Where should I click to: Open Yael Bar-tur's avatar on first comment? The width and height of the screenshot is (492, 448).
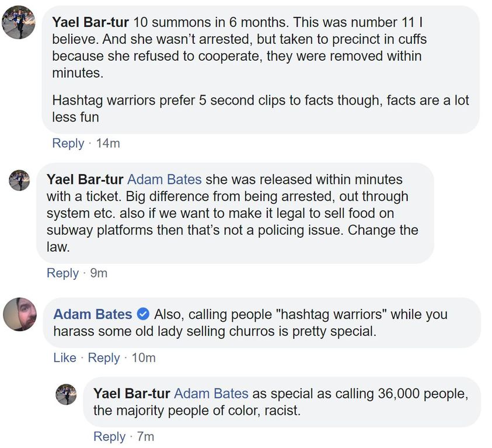(19, 22)
